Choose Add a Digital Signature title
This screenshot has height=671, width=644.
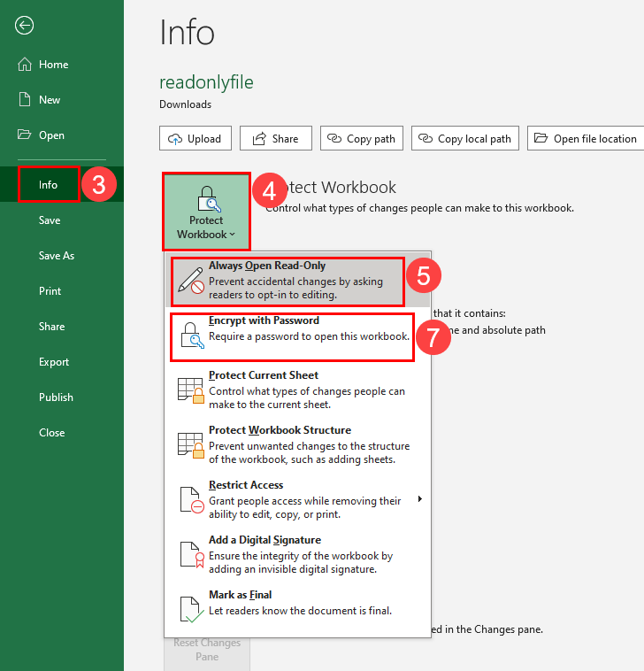point(264,540)
